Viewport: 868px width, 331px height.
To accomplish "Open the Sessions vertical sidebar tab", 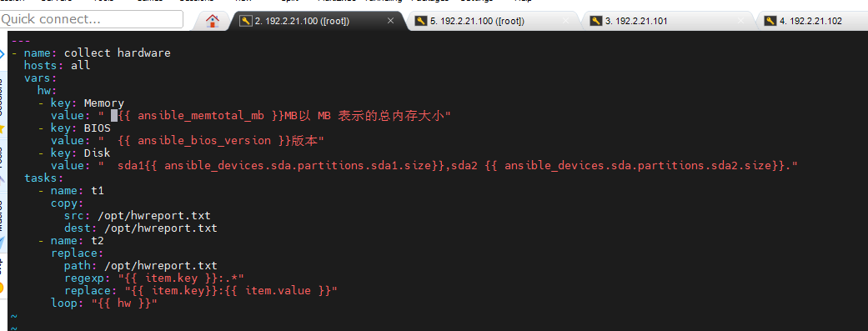I will pos(2,97).
